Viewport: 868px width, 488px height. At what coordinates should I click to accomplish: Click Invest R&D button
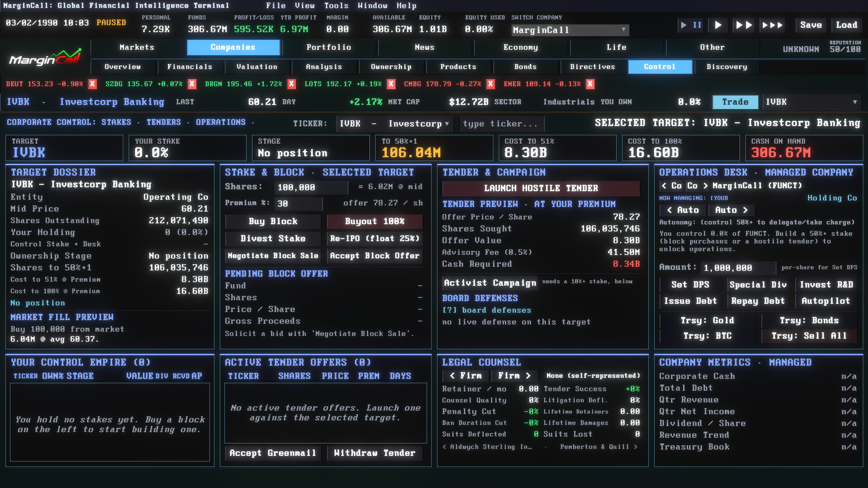(x=826, y=285)
